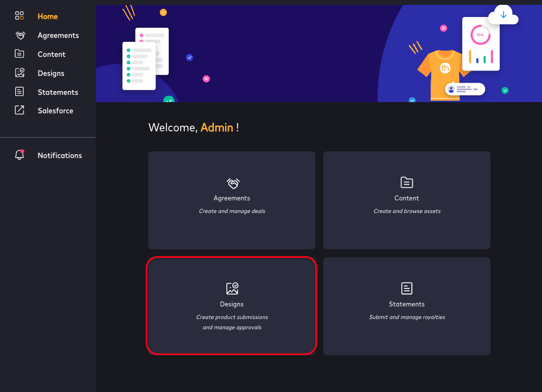Click 'Create product submissions' text

click(232, 317)
